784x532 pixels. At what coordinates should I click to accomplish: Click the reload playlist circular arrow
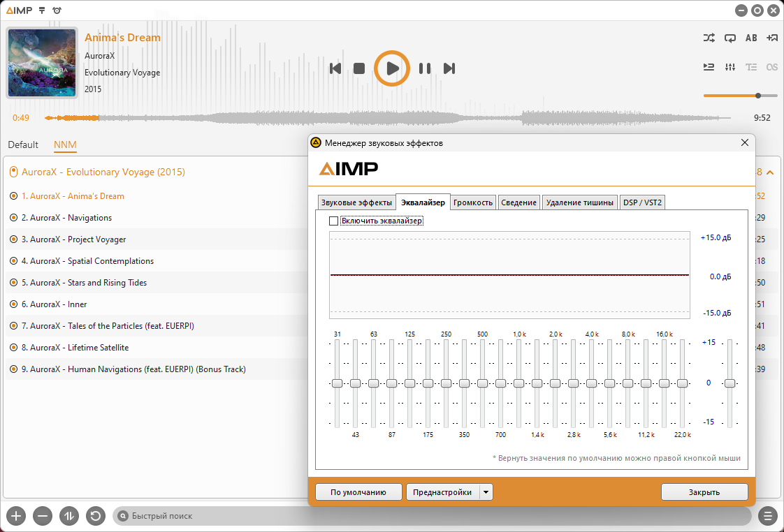click(96, 516)
